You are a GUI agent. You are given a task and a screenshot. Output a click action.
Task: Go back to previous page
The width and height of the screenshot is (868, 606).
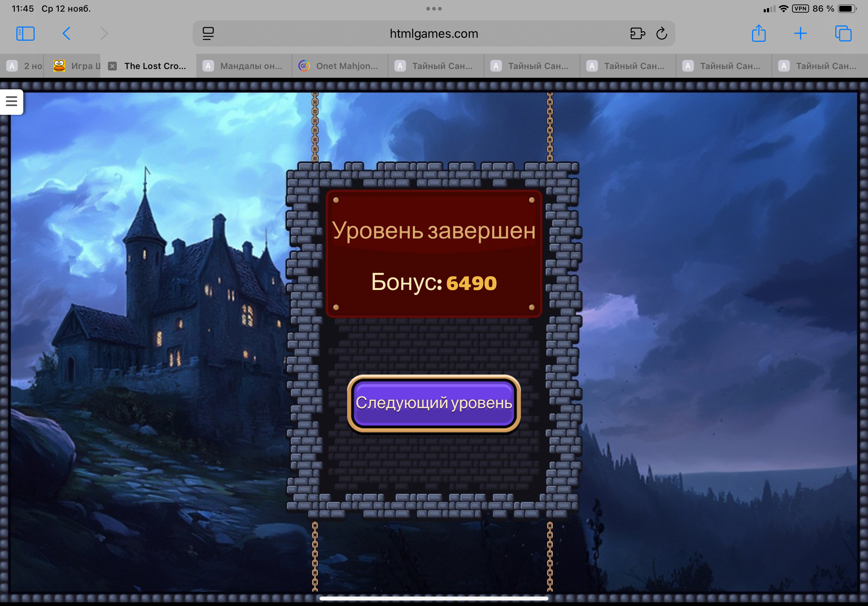[66, 34]
